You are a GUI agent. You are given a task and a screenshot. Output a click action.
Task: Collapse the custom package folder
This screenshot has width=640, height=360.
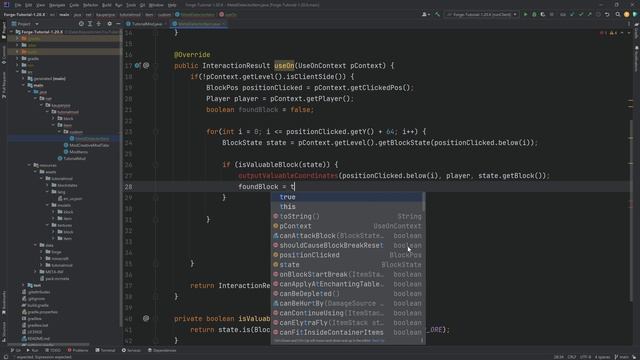coord(59,132)
